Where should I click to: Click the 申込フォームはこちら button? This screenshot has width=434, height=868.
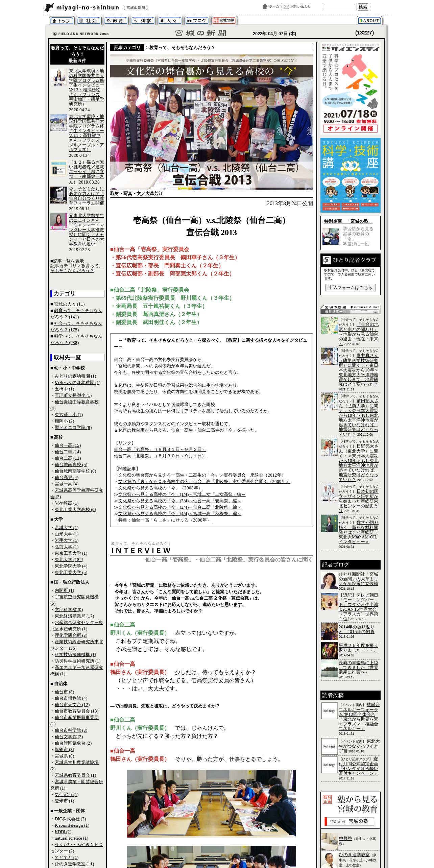click(x=350, y=287)
